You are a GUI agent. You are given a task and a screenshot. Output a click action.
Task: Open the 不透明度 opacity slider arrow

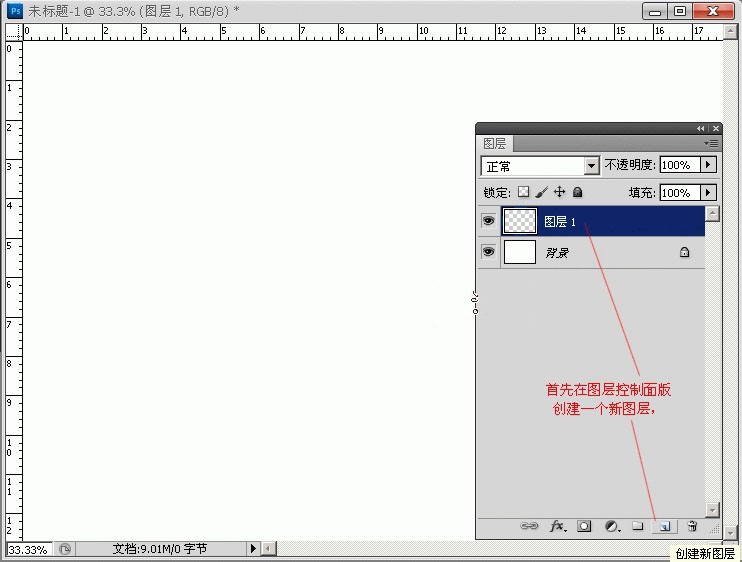coord(708,165)
